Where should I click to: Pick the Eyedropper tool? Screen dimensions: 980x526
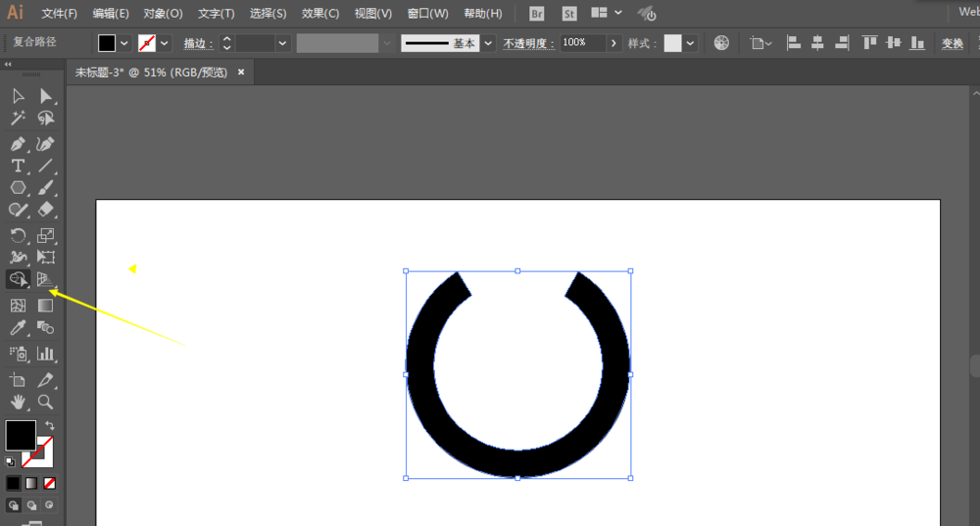point(18,327)
